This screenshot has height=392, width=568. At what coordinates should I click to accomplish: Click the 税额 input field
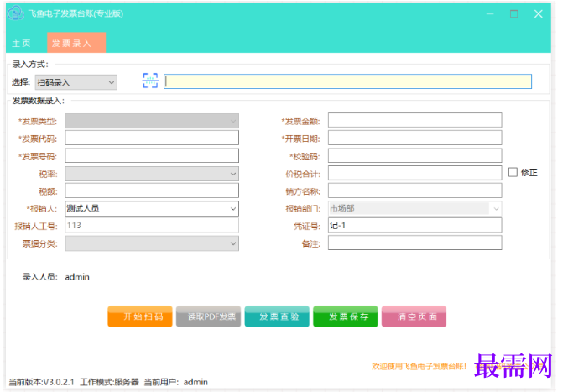coord(152,191)
